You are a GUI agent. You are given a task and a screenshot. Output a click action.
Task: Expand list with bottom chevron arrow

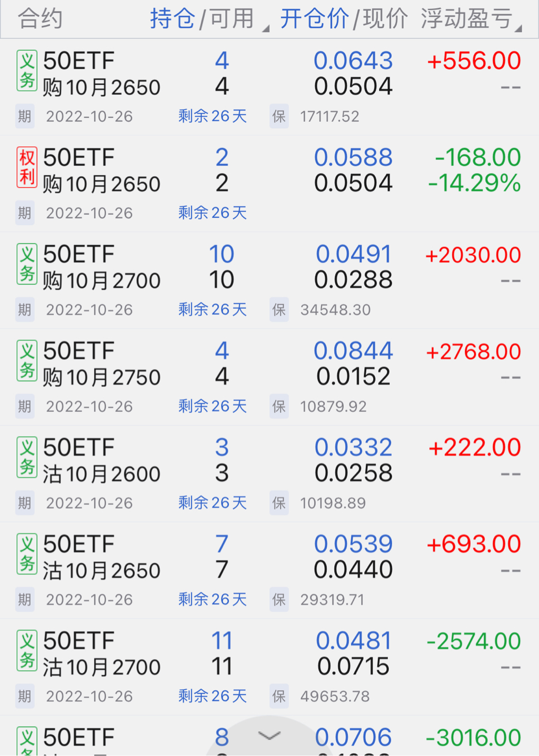(269, 735)
